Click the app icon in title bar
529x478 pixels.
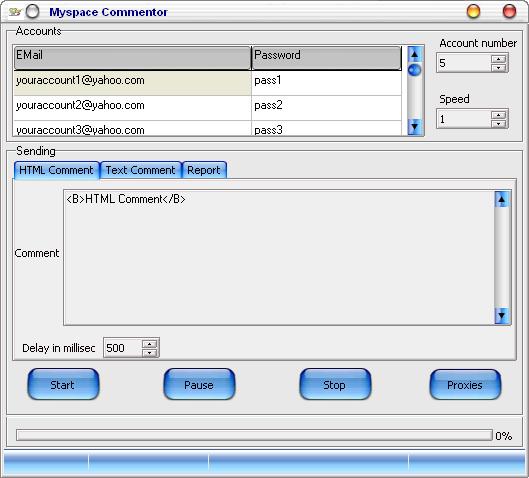(x=15, y=12)
